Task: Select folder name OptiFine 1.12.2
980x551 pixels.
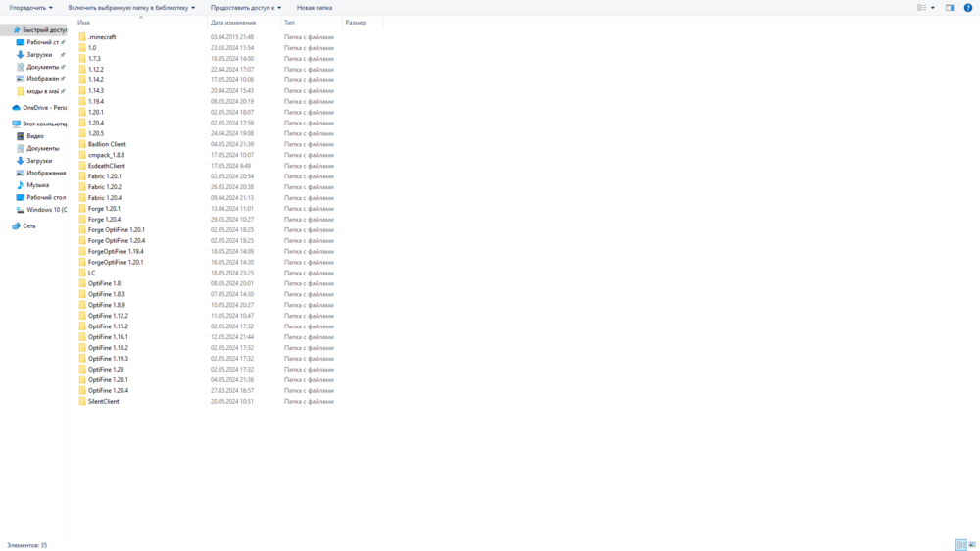Action: 108,316
